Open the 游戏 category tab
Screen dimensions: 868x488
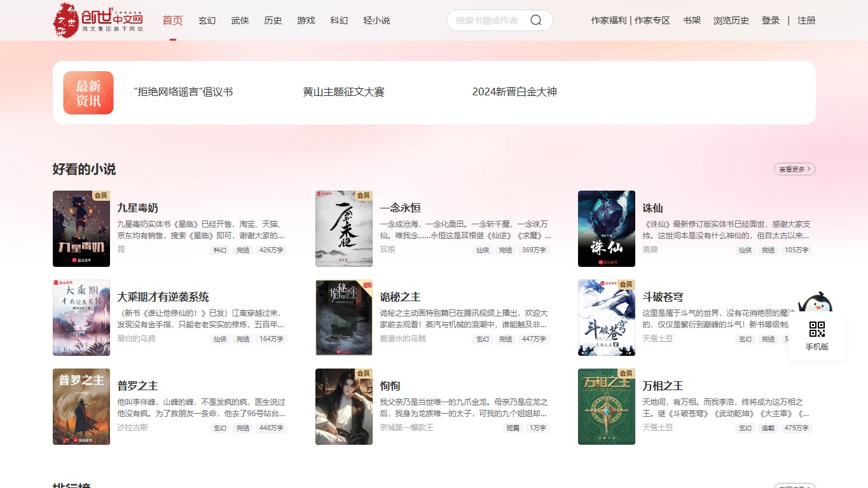[x=306, y=20]
